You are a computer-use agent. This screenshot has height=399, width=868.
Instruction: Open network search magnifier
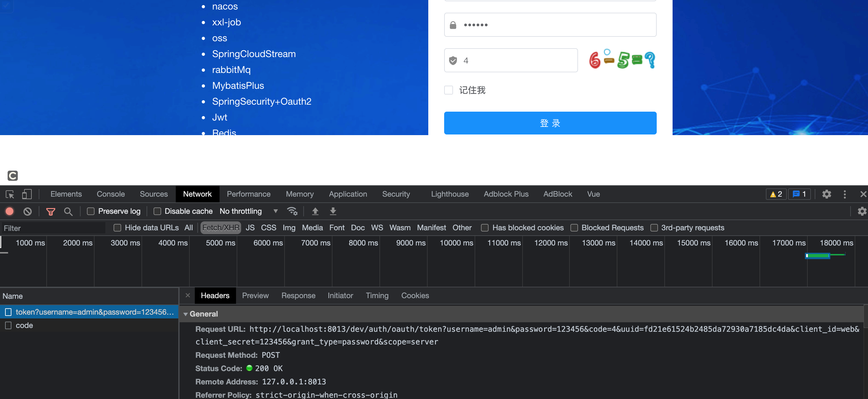(x=68, y=211)
